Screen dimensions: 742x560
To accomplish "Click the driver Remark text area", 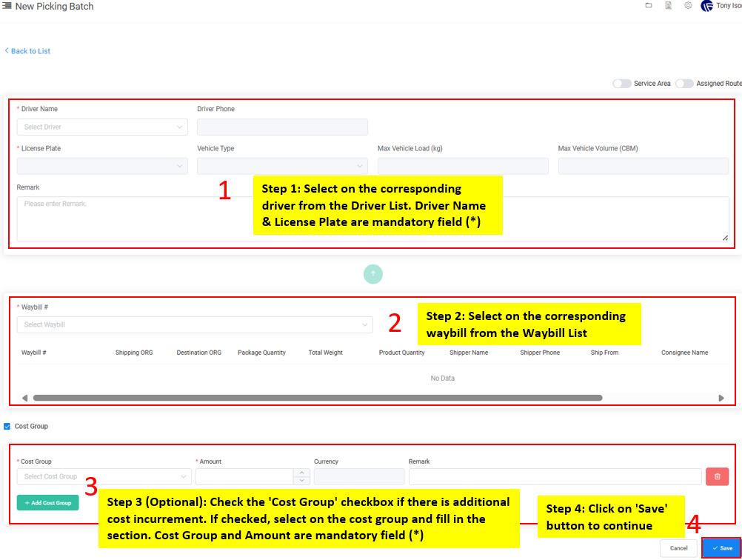I will coord(373,219).
